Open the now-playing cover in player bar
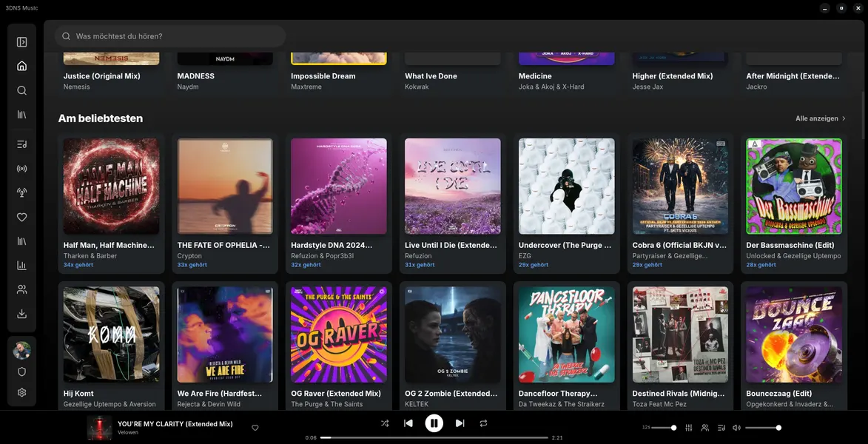868x444 pixels. click(100, 428)
